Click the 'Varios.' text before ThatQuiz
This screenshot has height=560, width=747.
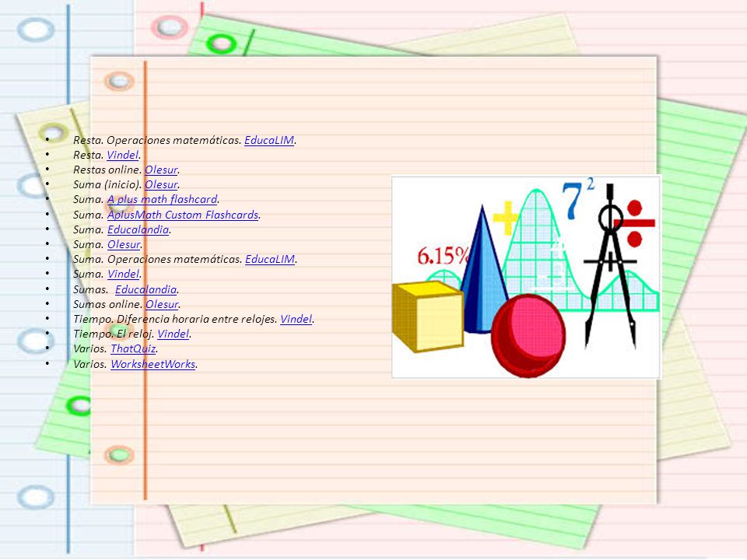pos(90,348)
